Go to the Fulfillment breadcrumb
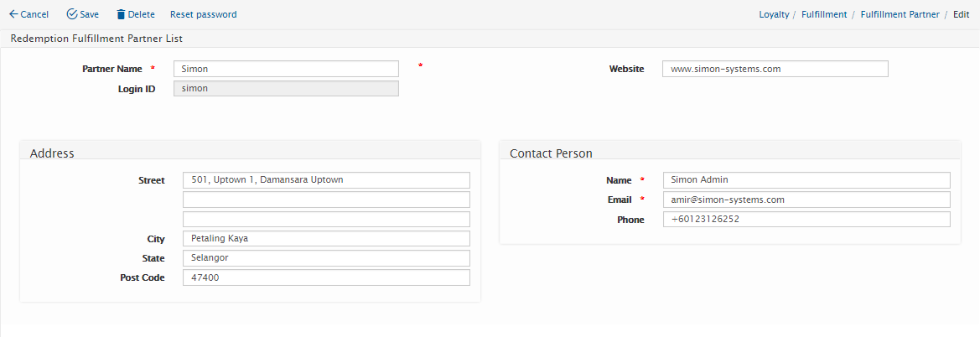Viewport: 980px width, 337px height. 824,14
